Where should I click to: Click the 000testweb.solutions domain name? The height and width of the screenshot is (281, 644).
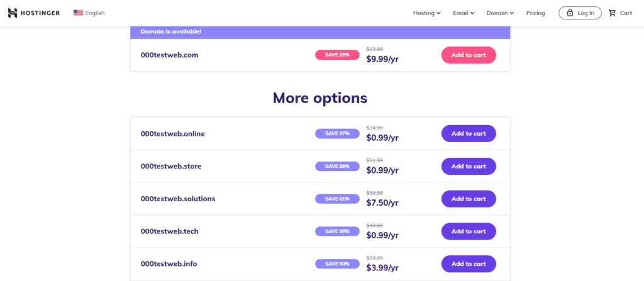click(x=178, y=199)
